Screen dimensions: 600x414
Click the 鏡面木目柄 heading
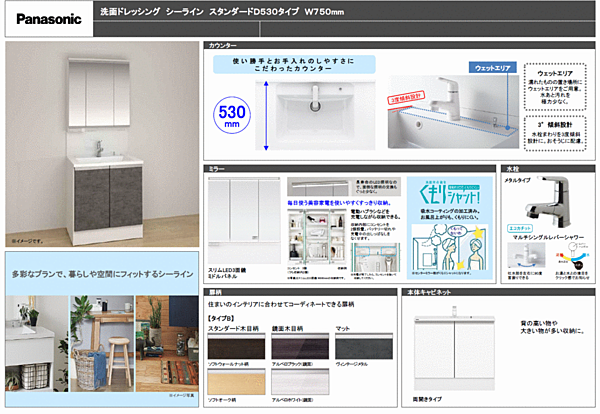pyautogui.click(x=287, y=328)
